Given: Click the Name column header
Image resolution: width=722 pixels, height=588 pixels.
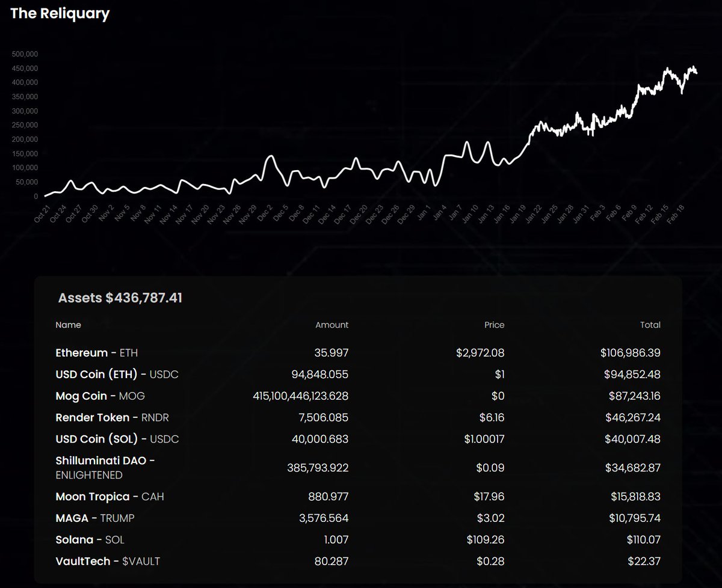Looking at the screenshot, I should 68,325.
